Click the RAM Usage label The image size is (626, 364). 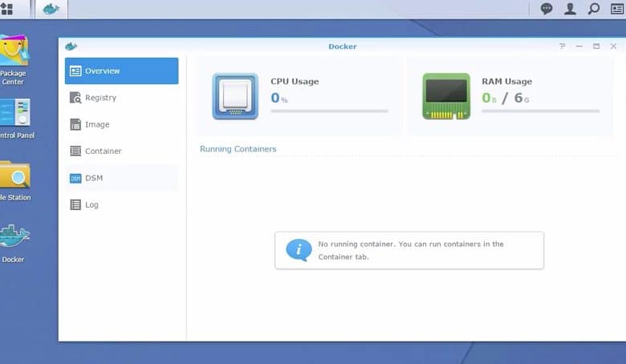pyautogui.click(x=506, y=81)
